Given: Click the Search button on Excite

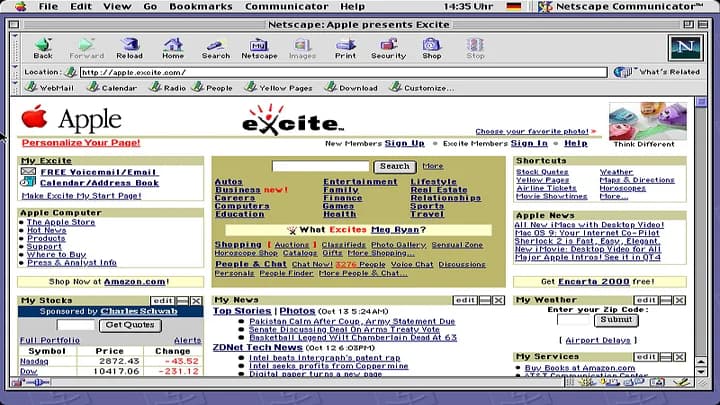Looking at the screenshot, I should tap(394, 166).
